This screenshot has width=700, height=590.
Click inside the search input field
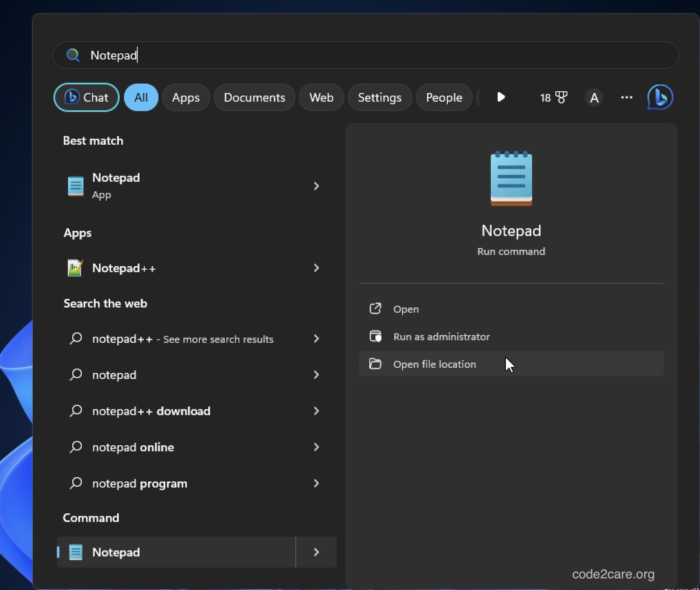[258, 55]
